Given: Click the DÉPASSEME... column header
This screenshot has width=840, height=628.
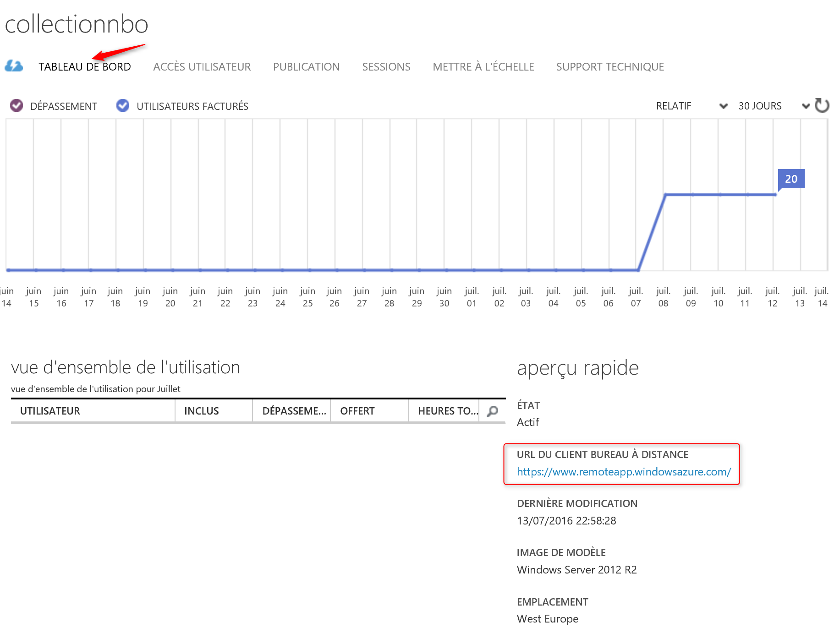Looking at the screenshot, I should coord(294,411).
